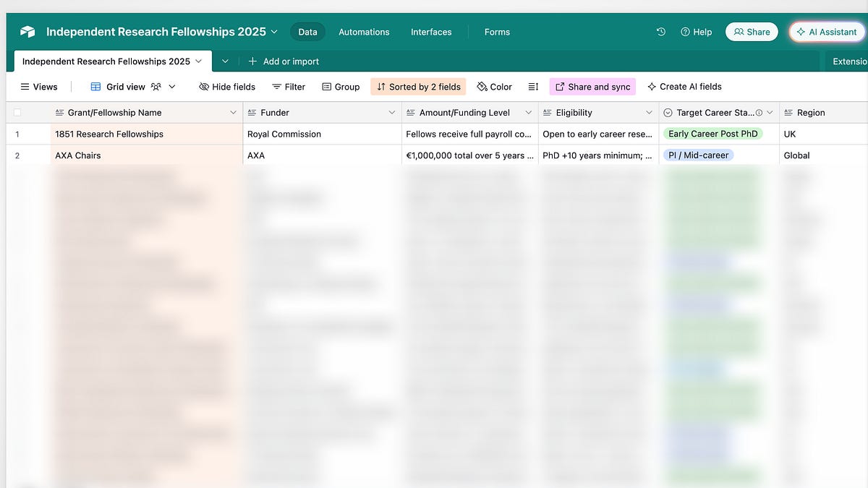Select row number 2

point(17,155)
